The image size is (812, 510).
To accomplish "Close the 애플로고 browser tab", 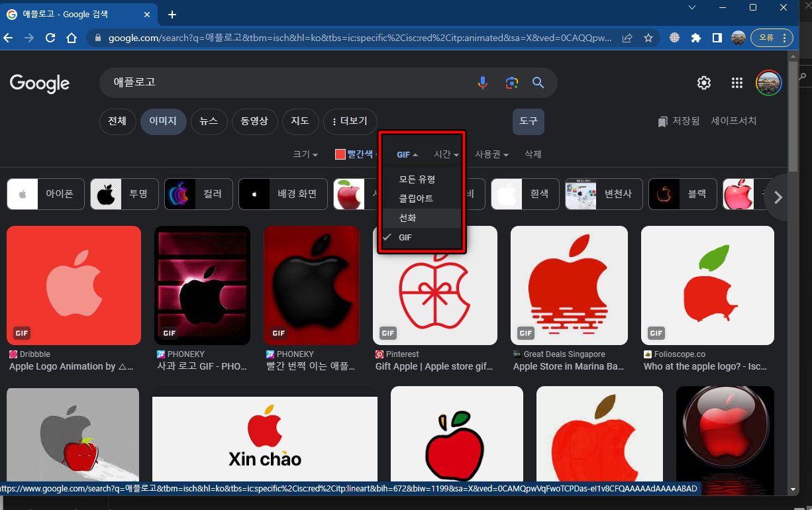I will [148, 14].
